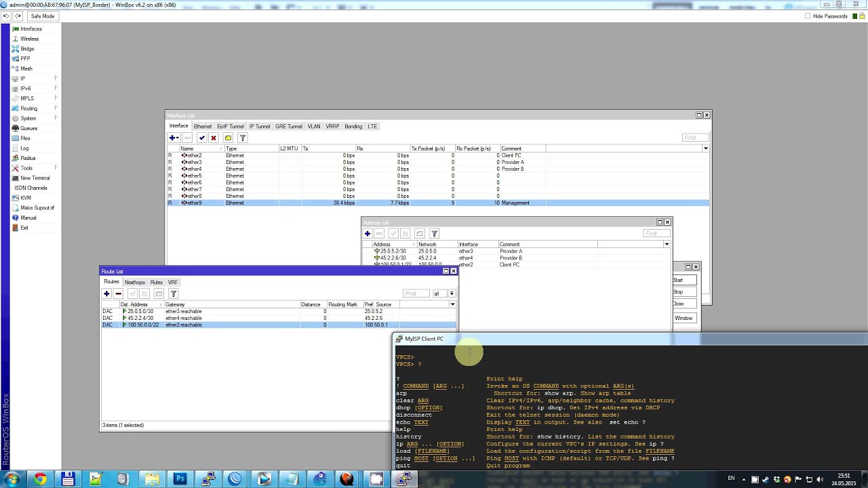
Task: Open filter funnel in Address List
Action: click(435, 233)
